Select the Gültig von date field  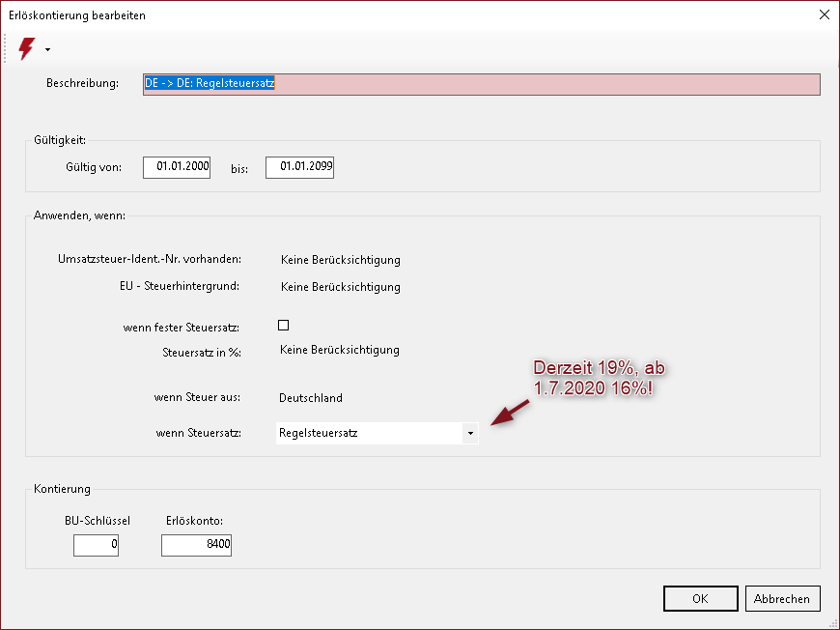pos(177,167)
